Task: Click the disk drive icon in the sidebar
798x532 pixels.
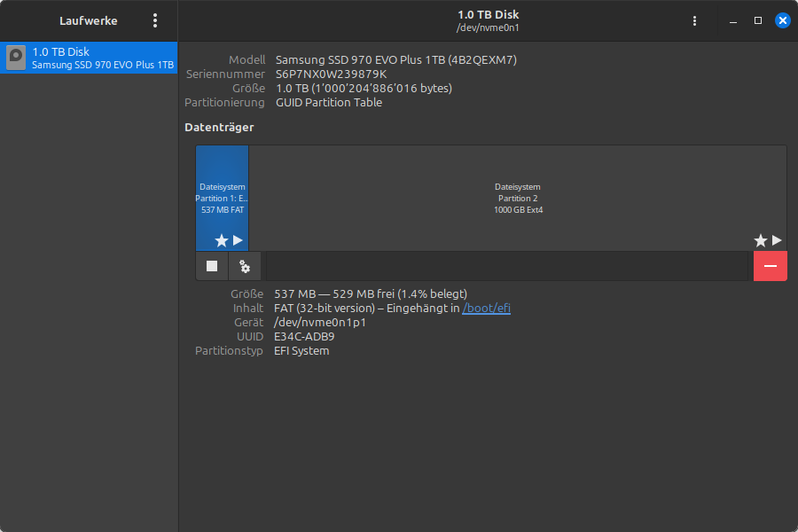Action: 16,58
